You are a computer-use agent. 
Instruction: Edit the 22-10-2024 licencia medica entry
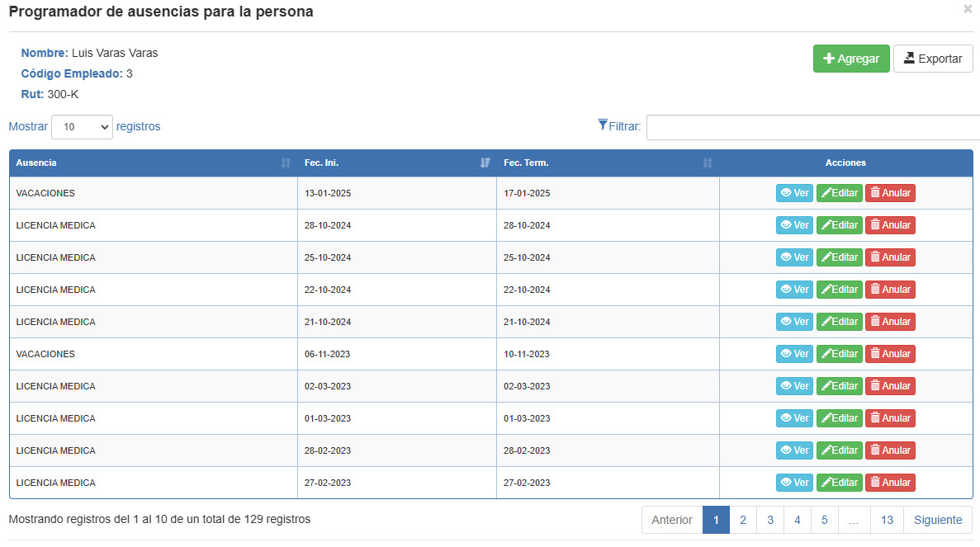click(x=840, y=290)
